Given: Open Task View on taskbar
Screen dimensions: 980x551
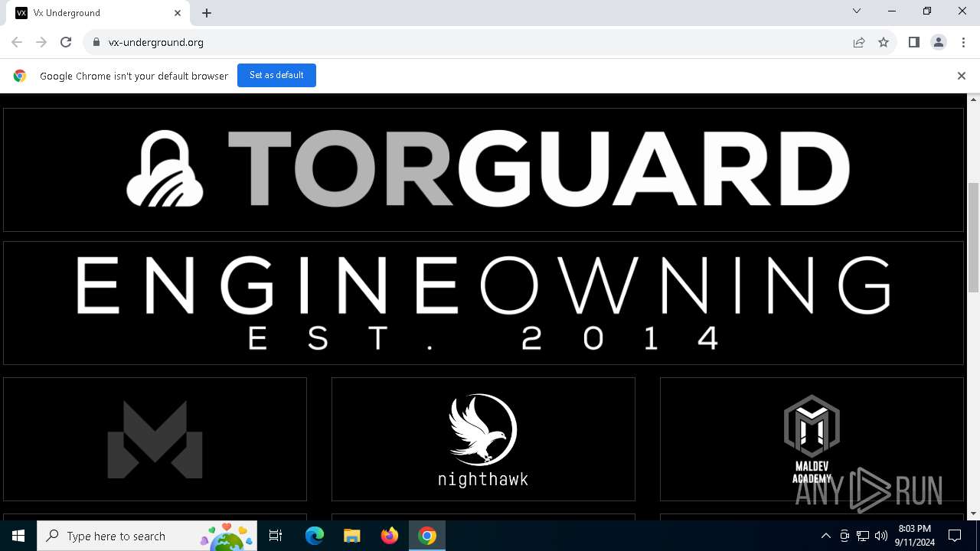Looking at the screenshot, I should tap(276, 536).
